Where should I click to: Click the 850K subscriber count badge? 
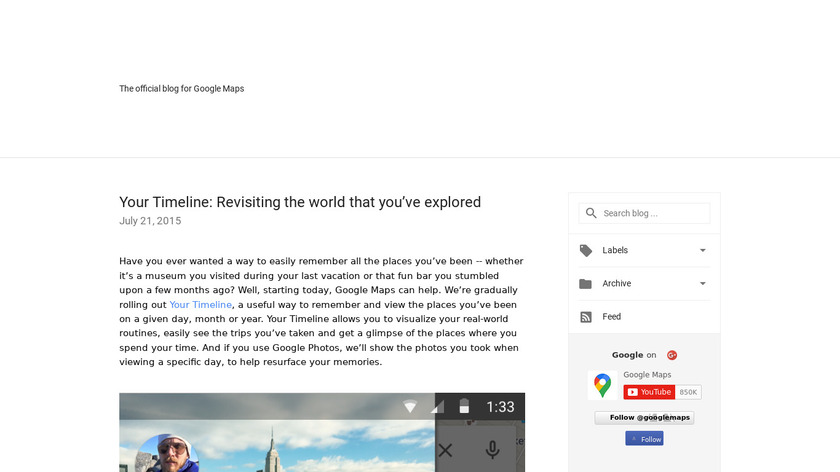click(x=689, y=392)
